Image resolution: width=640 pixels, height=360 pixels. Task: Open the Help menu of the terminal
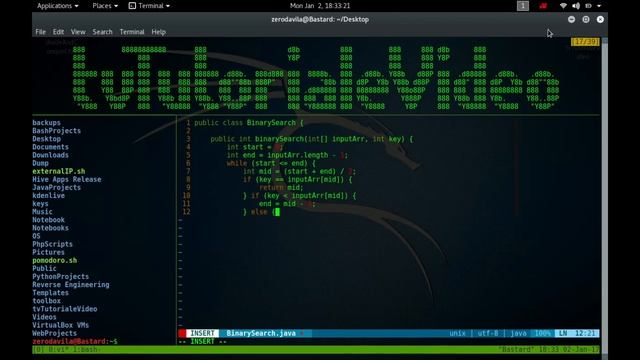158,32
